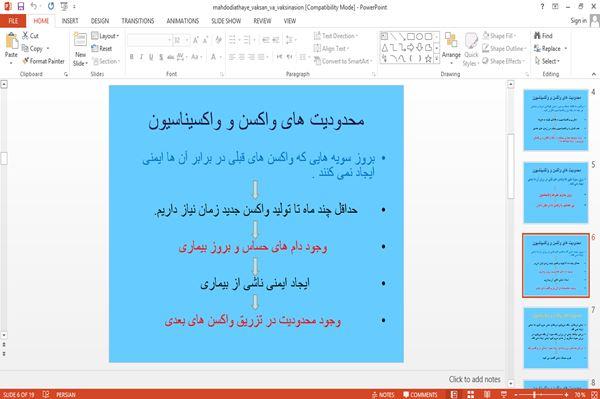
Task: Select the oval shape in gallery
Action: point(420,37)
